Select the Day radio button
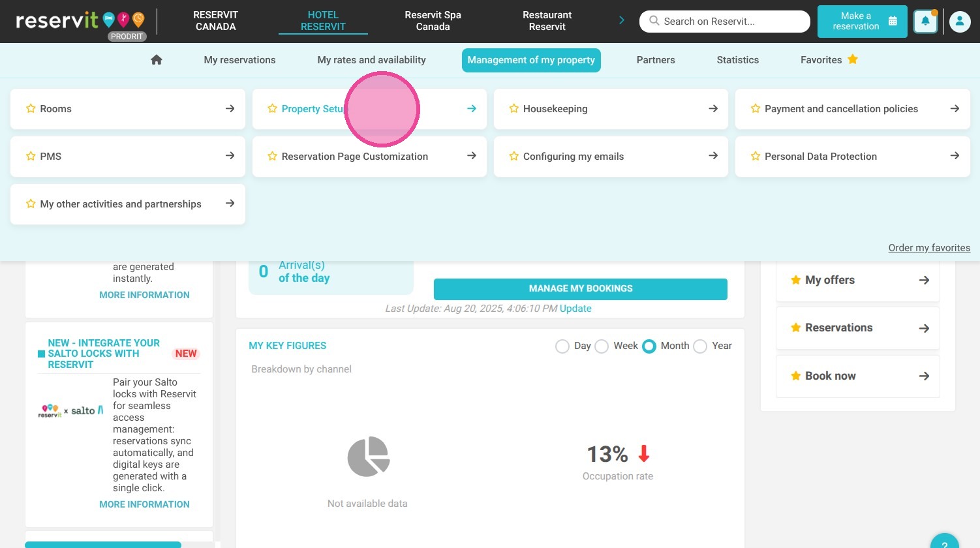 click(x=562, y=346)
